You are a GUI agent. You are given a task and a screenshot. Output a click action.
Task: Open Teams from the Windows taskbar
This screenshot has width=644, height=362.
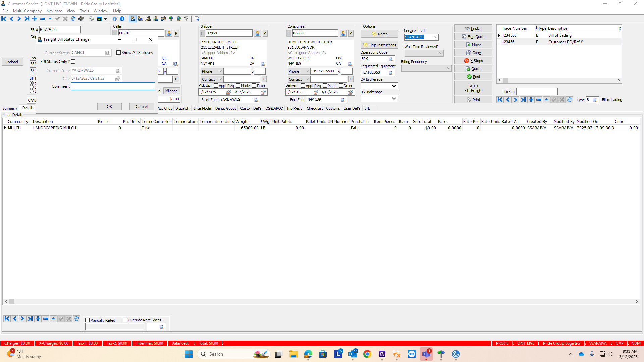tap(426, 354)
